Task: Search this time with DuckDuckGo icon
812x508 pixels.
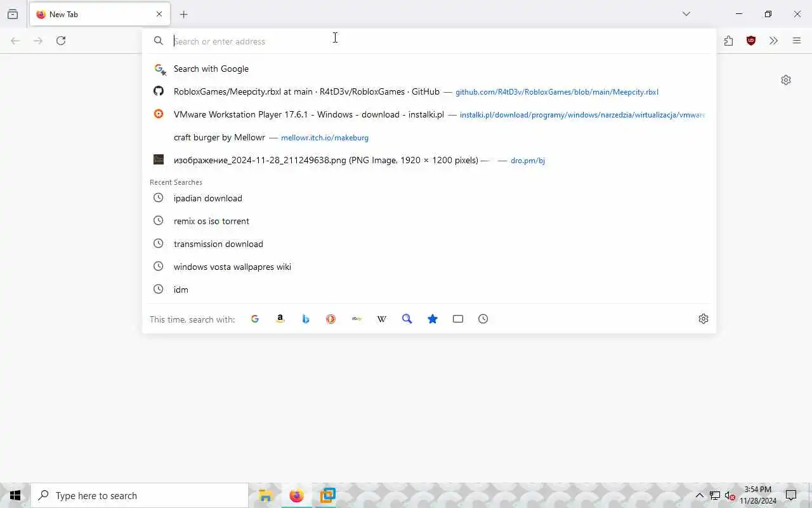Action: 331,319
